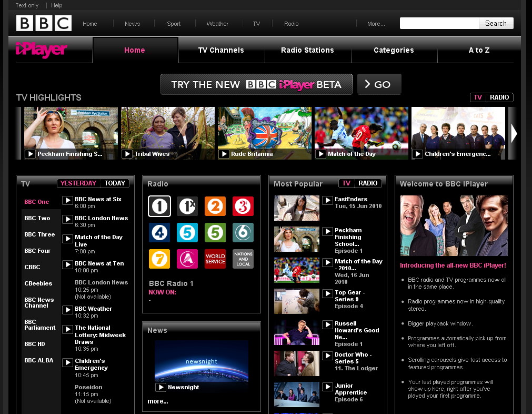
Task: Show Yesterday's TV schedule
Action: pyautogui.click(x=78, y=183)
